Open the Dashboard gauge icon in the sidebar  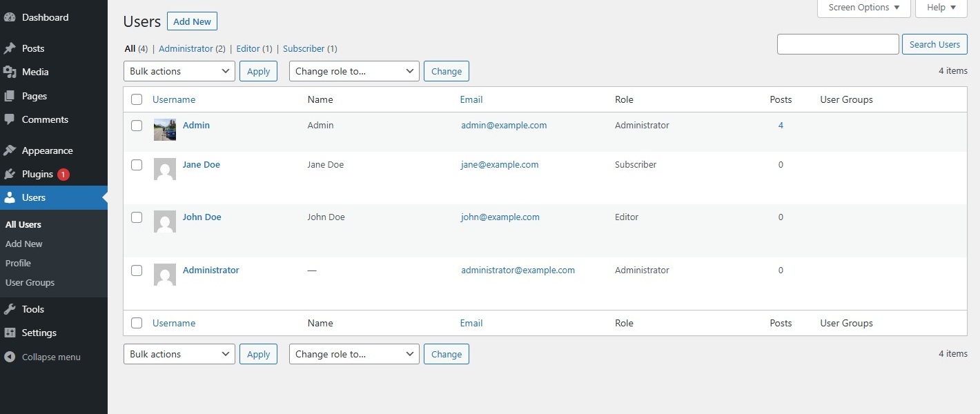click(x=10, y=17)
